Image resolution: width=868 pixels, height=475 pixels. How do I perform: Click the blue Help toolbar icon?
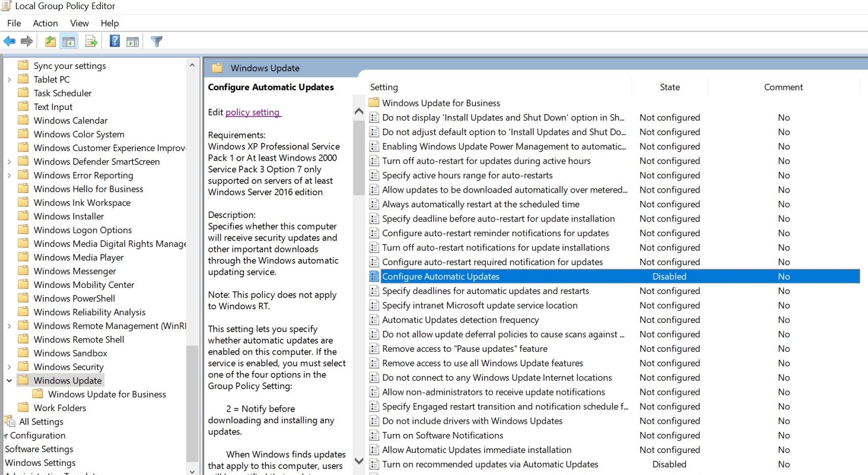tap(115, 41)
